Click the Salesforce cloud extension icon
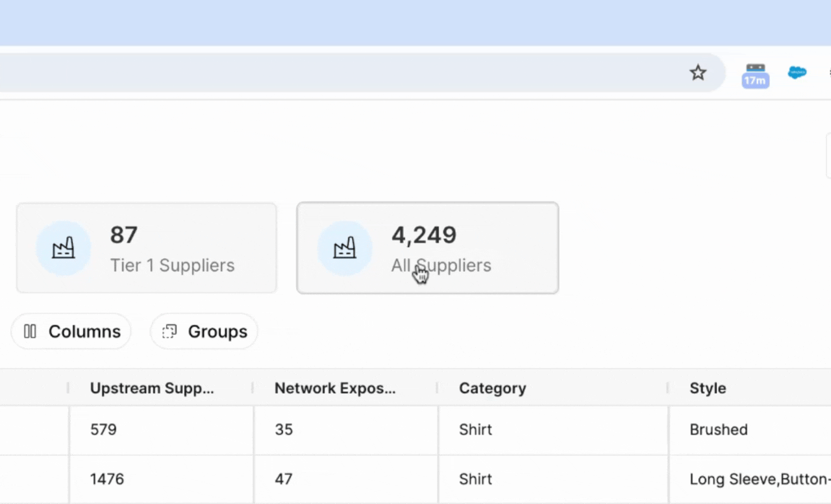The width and height of the screenshot is (831, 504). (797, 73)
